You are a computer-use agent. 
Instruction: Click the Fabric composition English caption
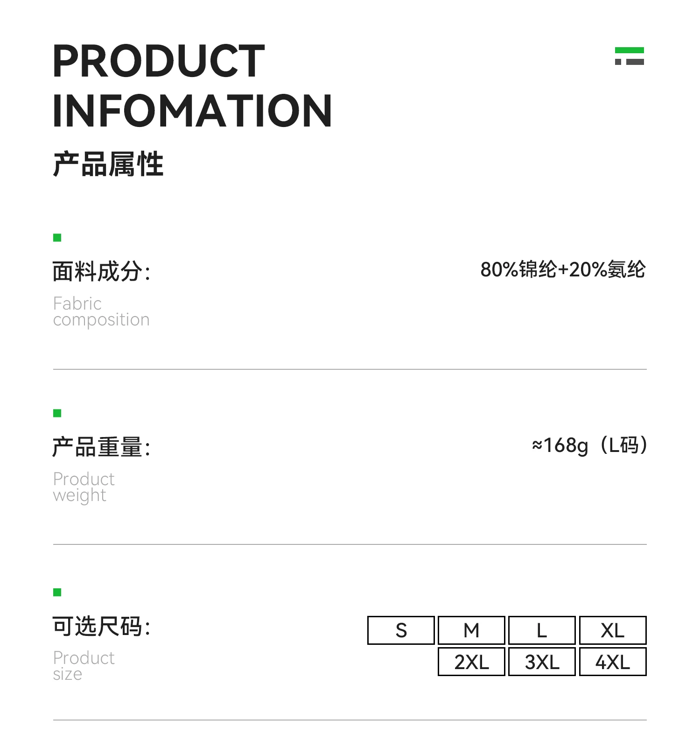101,311
